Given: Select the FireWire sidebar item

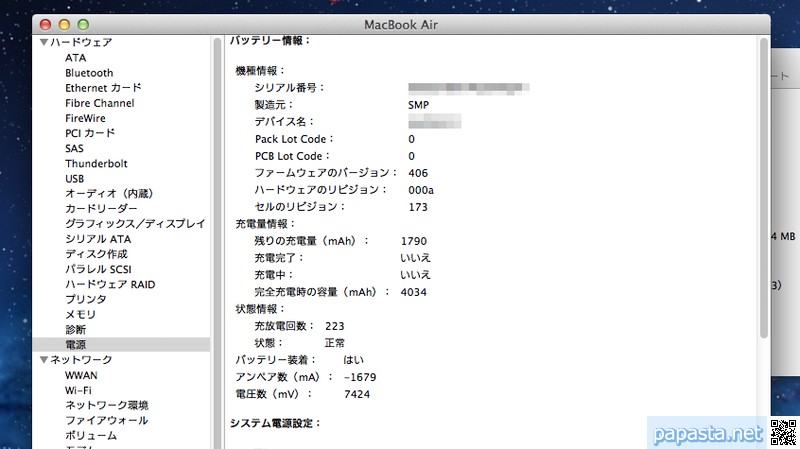Looking at the screenshot, I should [86, 118].
